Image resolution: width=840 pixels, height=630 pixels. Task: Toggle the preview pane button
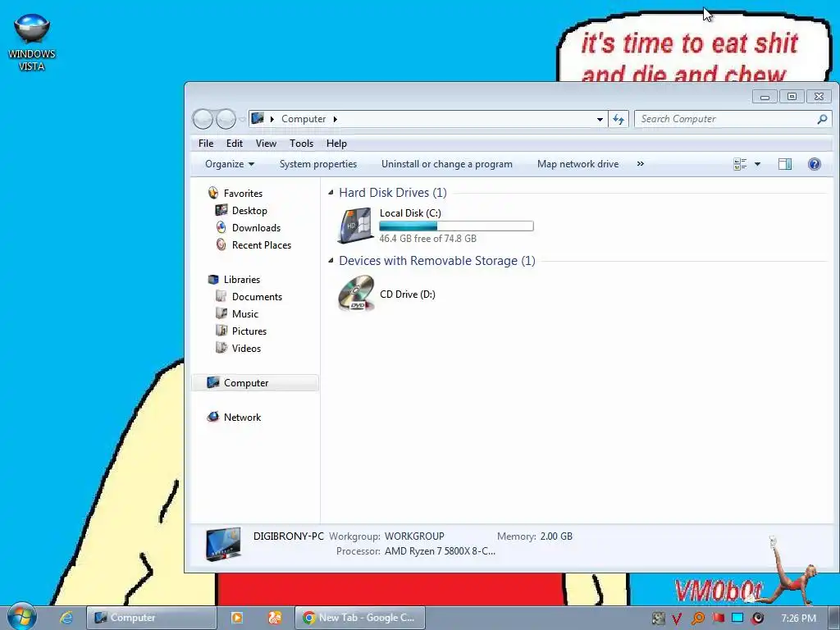(785, 164)
